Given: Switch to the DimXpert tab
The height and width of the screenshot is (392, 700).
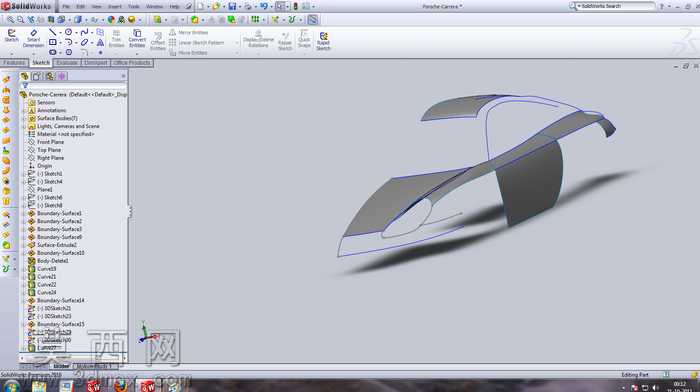Looking at the screenshot, I should [96, 63].
